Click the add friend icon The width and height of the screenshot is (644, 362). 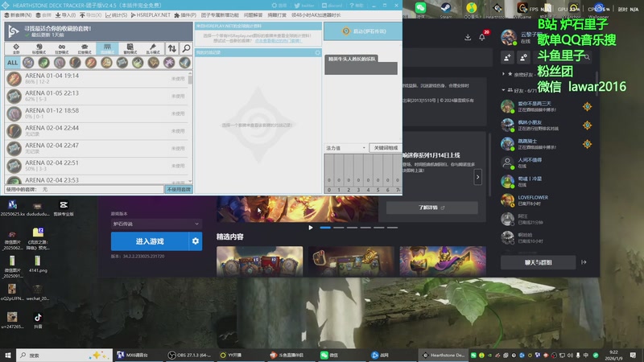click(507, 57)
